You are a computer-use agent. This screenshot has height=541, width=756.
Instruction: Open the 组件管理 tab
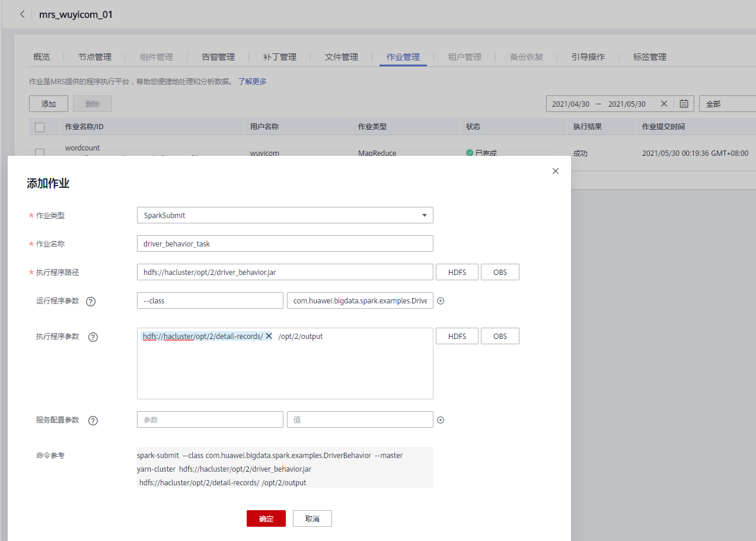(157, 57)
